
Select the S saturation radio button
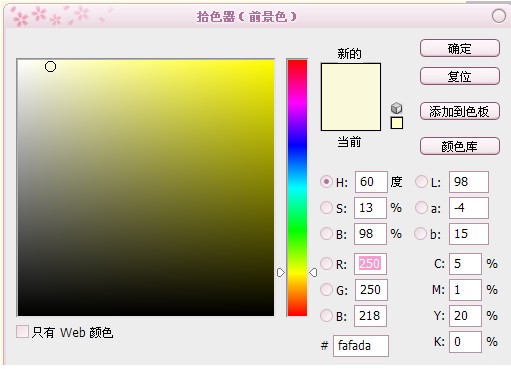[326, 208]
